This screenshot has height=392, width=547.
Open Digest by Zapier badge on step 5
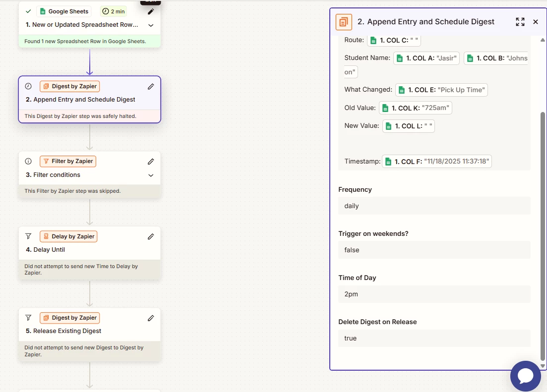pos(70,318)
